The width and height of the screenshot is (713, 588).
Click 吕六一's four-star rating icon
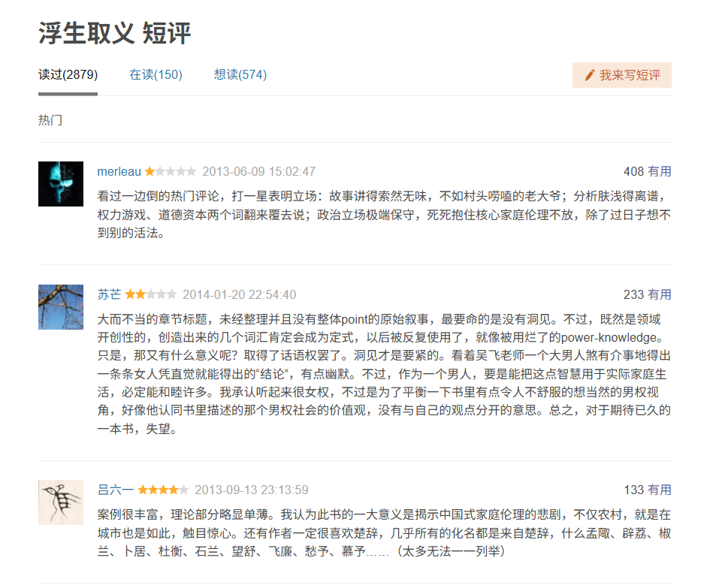coord(163,490)
